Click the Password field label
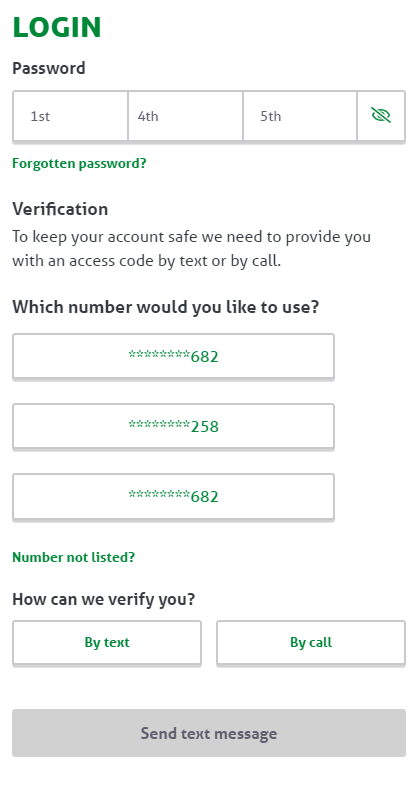 coord(49,68)
